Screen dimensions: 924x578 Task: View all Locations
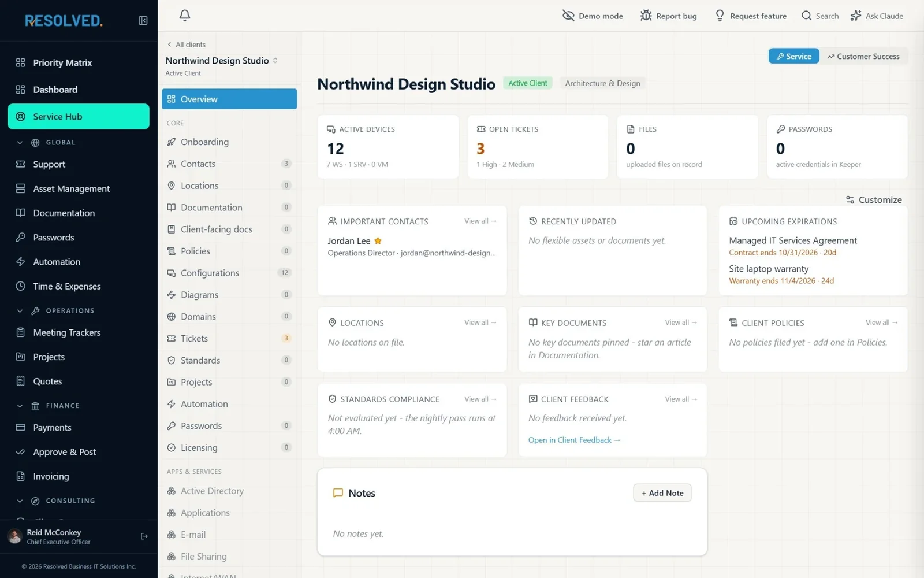[x=480, y=323]
